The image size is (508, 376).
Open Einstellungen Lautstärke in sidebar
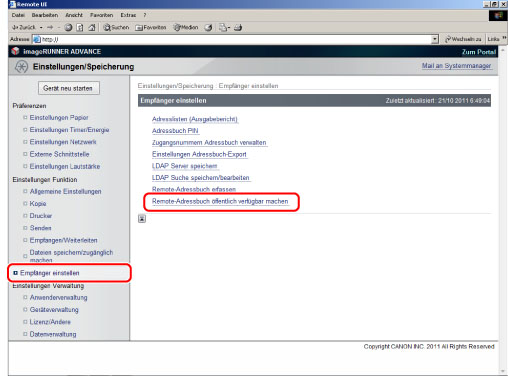tap(65, 166)
